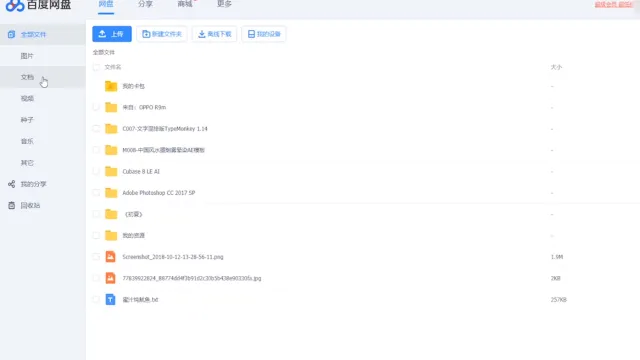Viewport: 640px width, 360px height.
Task: Sort by the 文件名 column header
Action: 113,67
